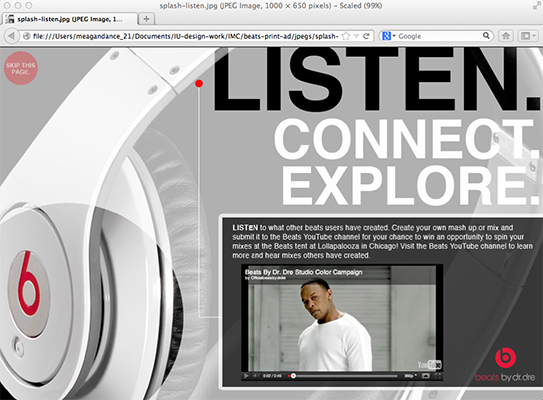This screenshot has height=400, width=543.
Task: Click the red dot marker near LISTEN
Action: (x=199, y=83)
